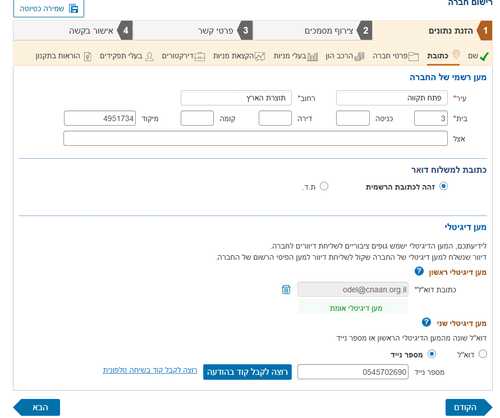Click the כתובת דוא"ל email field
Image resolution: width=500 pixels, height=418 pixels.
[353, 289]
